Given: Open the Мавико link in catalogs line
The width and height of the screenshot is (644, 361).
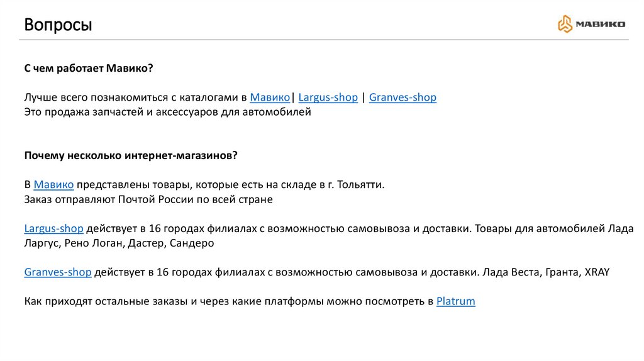Looking at the screenshot, I should tap(270, 97).
